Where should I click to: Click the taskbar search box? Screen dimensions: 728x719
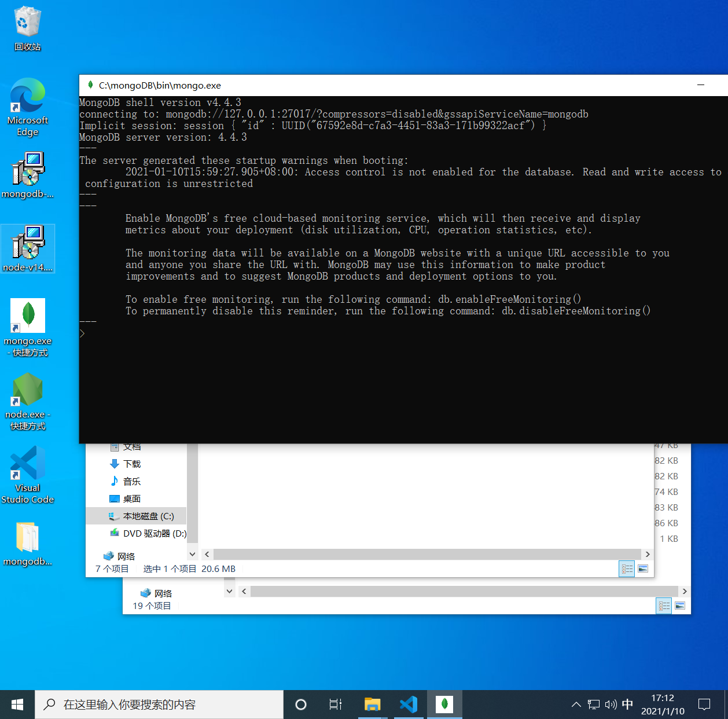point(159,705)
